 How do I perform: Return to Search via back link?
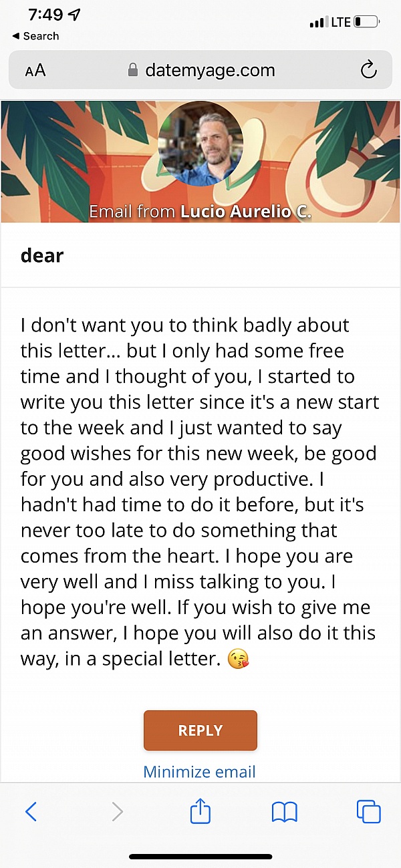pos(36,36)
